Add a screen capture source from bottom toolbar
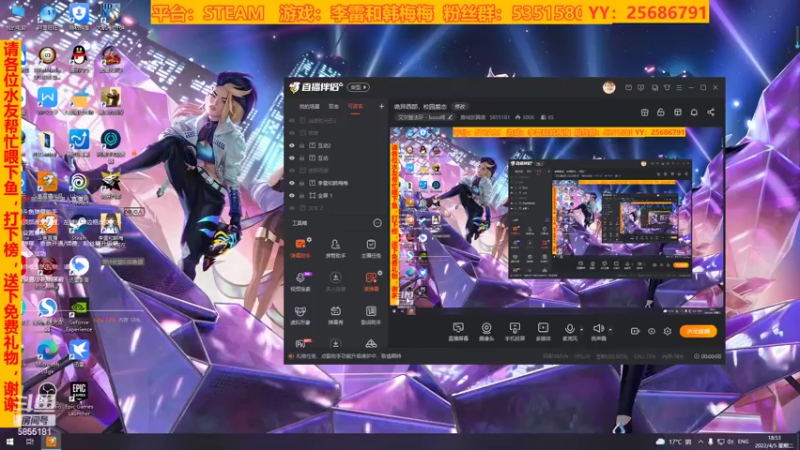This screenshot has height=450, width=800. [x=458, y=331]
